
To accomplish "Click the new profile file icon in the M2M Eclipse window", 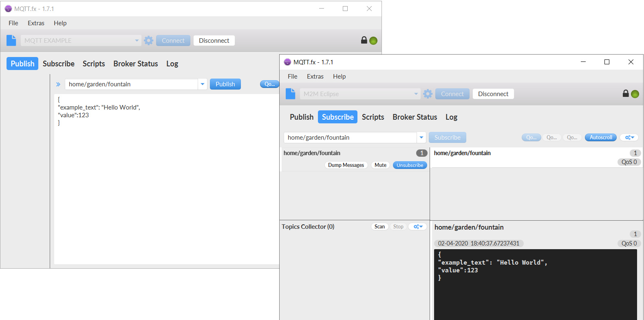I will point(291,94).
